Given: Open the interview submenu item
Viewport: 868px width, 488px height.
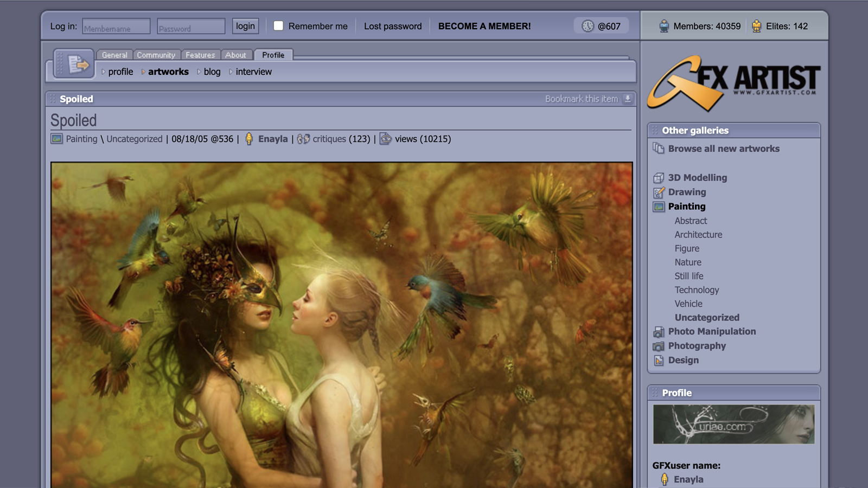Looking at the screenshot, I should tap(253, 72).
